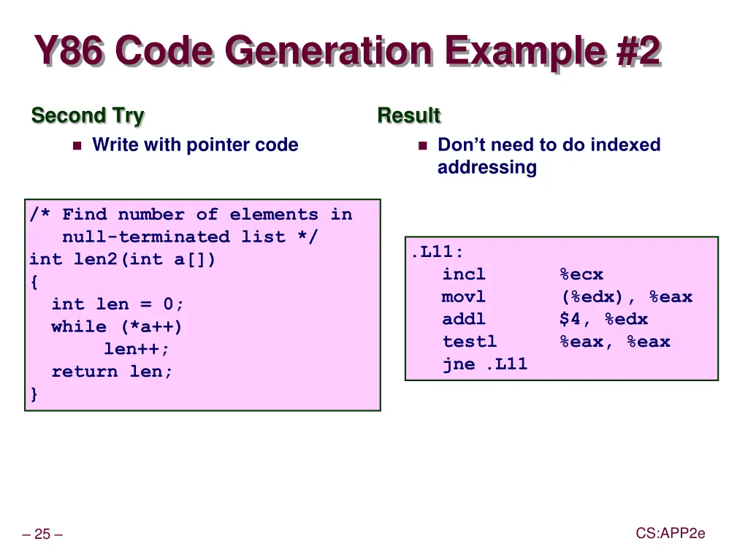Select the 'Second Try' heading
Viewport: 748px width, 560px height.
pos(88,116)
